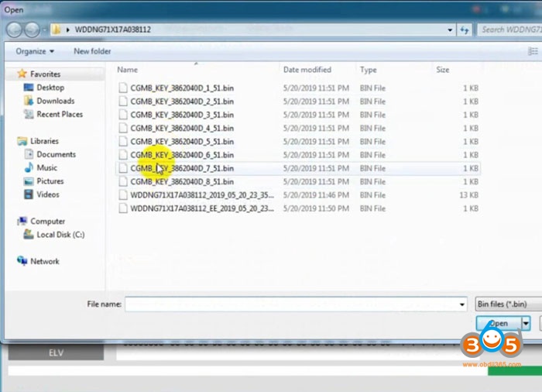Select Recent Places label in sidebar

pos(60,114)
